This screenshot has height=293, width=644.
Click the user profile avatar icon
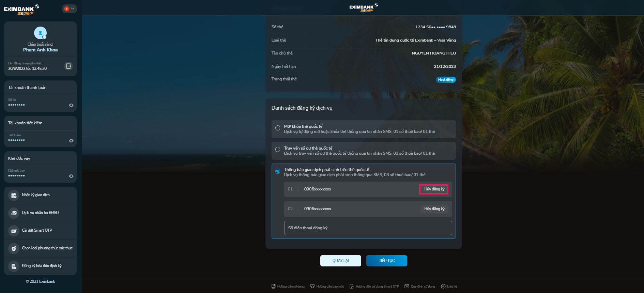[x=40, y=33]
